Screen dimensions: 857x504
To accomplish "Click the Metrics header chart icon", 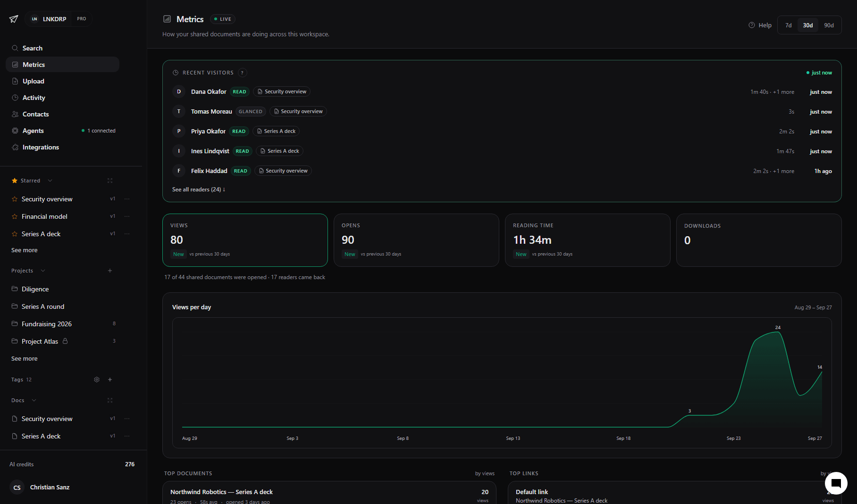I will (167, 19).
